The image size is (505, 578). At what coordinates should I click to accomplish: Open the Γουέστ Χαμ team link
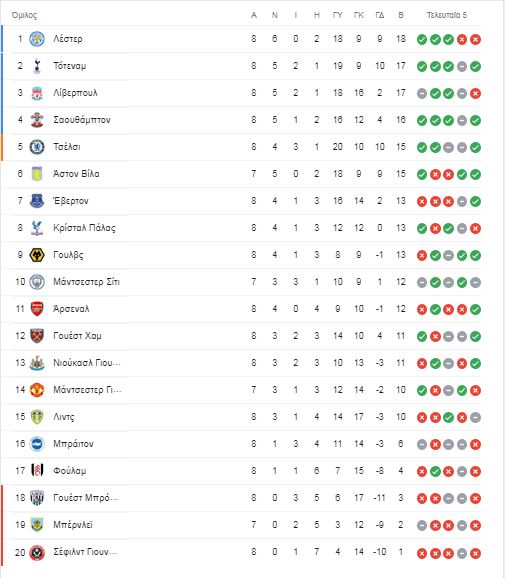pyautogui.click(x=77, y=336)
